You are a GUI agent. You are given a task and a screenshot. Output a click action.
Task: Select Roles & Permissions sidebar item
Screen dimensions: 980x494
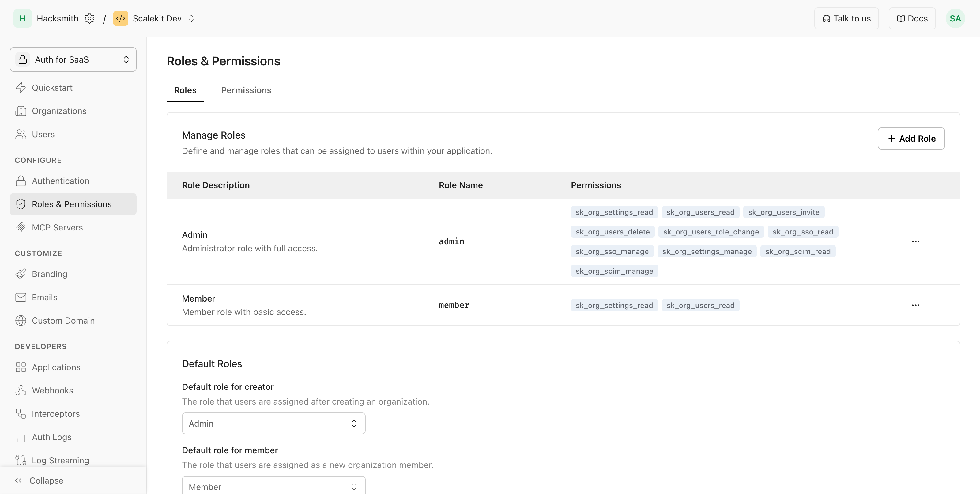click(73, 204)
